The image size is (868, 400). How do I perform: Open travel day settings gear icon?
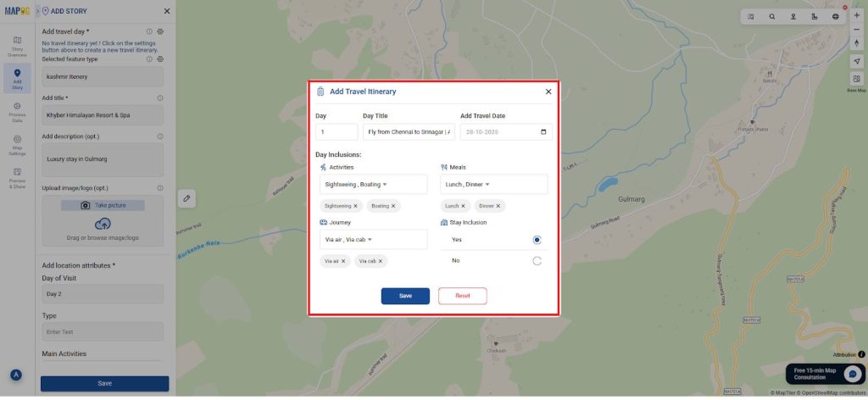[160, 31]
